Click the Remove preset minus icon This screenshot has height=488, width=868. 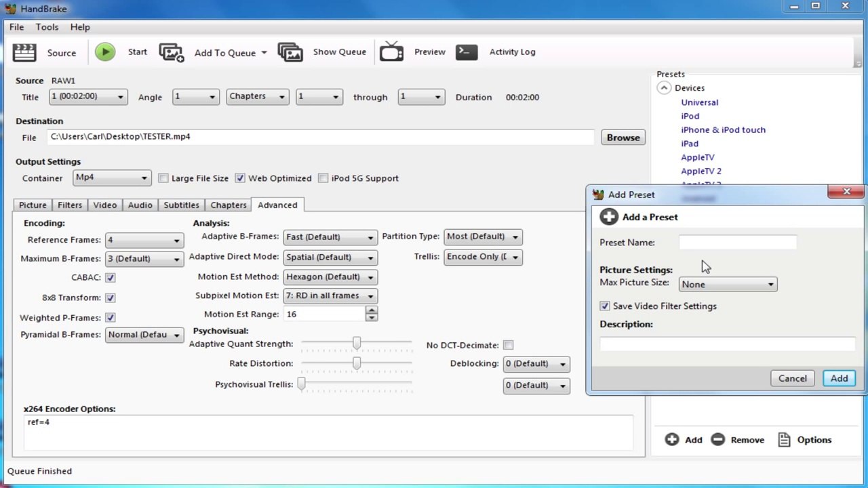point(717,439)
